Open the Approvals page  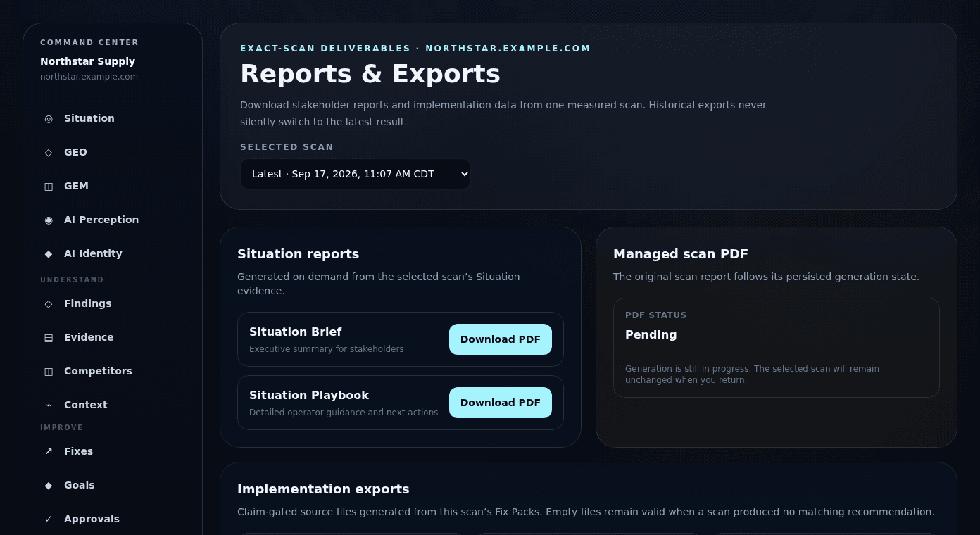point(113,519)
